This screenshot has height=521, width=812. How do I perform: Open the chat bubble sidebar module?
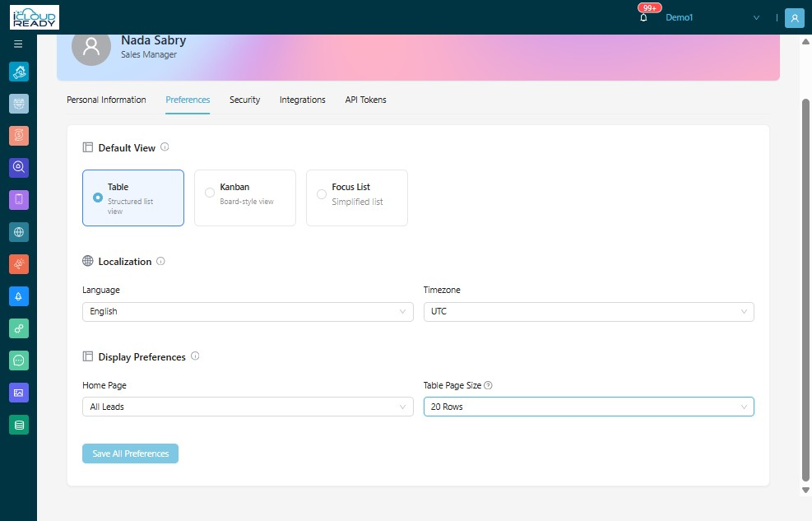coord(19,361)
